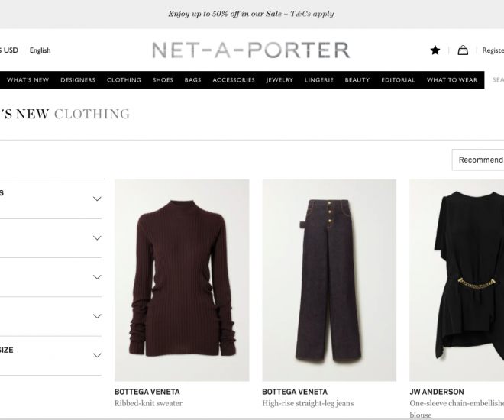The width and height of the screenshot is (504, 420).
Task: Open the Jewelry menu item
Action: 280,80
